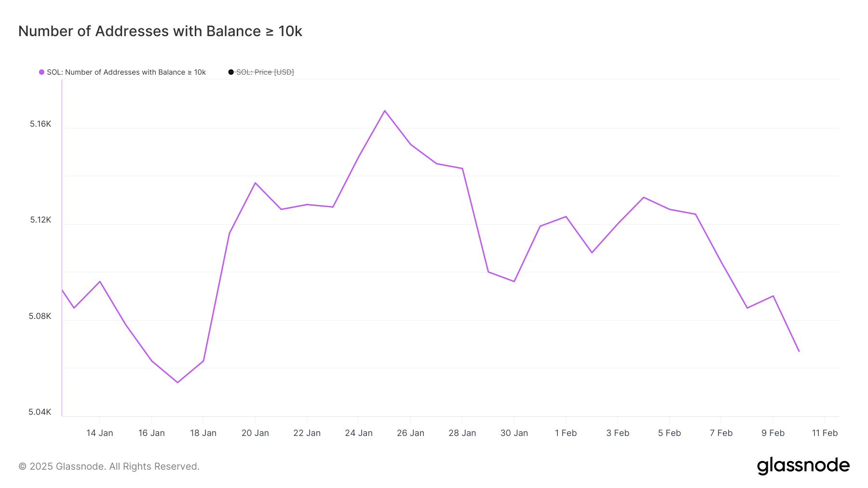Screen dimensions: 868x488
Task: Click the 14 Jan x-axis label
Action: 99,433
